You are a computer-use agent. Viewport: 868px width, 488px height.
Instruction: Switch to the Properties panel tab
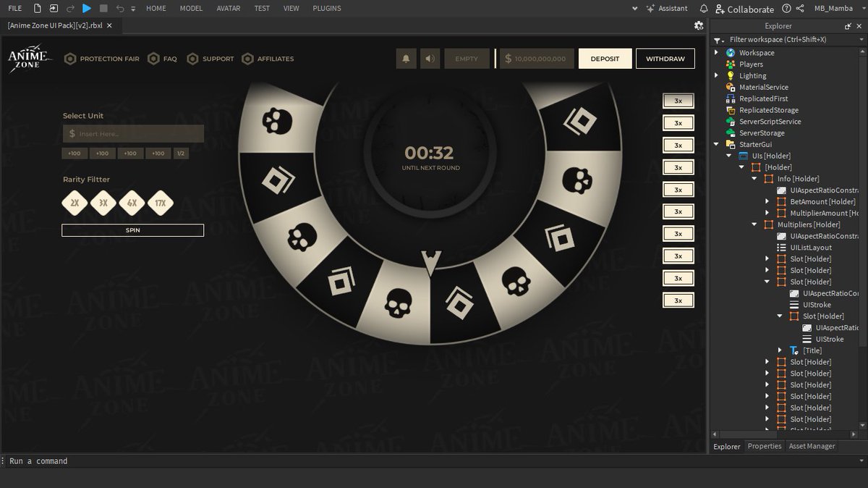tap(765, 446)
